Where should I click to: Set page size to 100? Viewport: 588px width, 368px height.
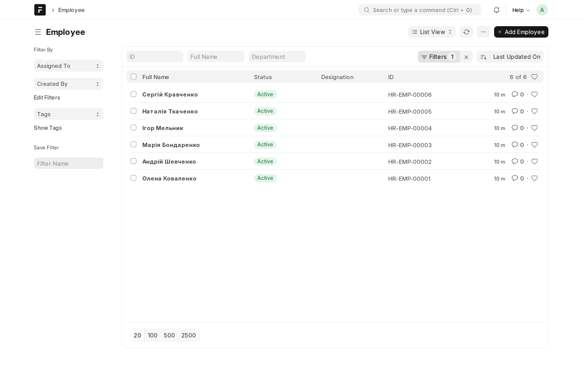(x=152, y=335)
